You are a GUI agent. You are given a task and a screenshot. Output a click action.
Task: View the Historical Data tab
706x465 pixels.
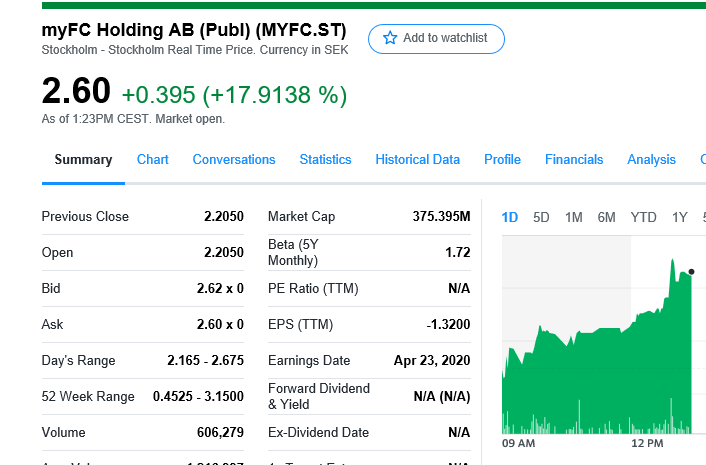coord(418,160)
